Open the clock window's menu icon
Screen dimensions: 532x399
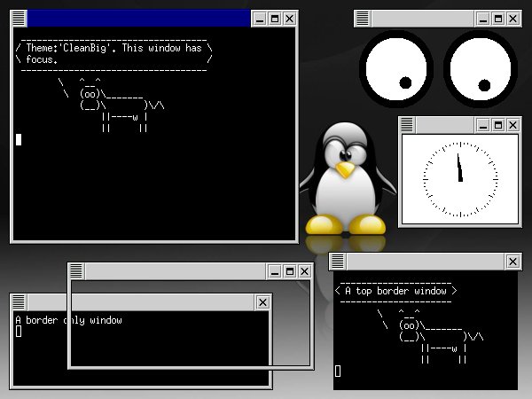point(407,125)
